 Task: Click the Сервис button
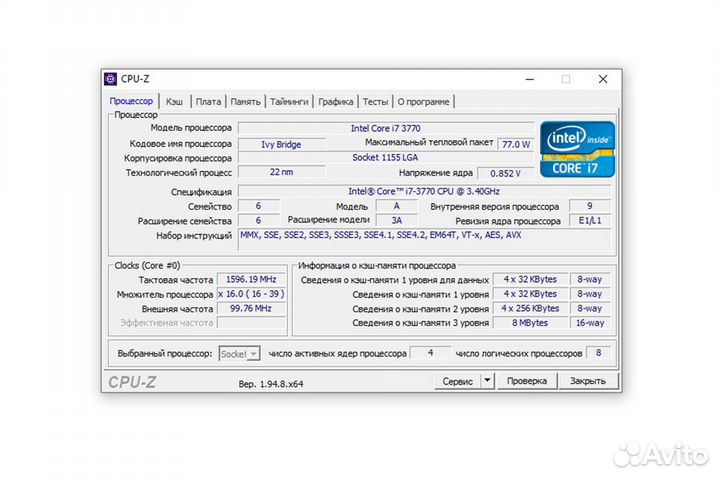pos(457,381)
